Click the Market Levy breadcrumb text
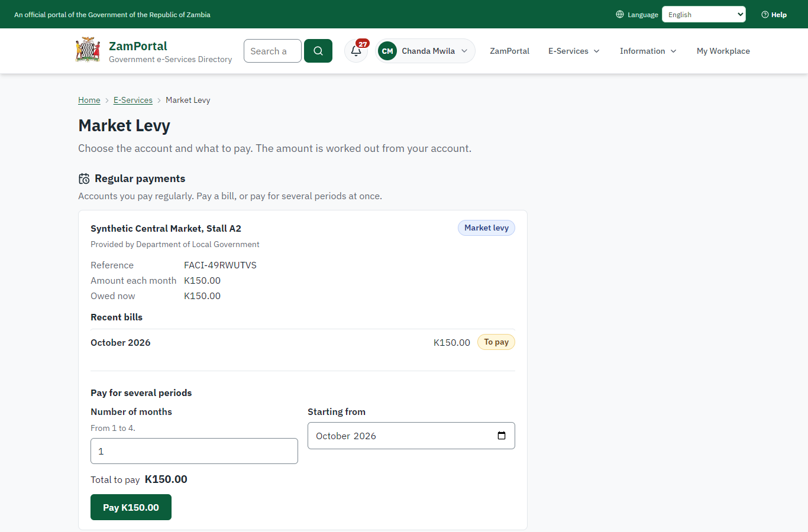 (x=188, y=100)
